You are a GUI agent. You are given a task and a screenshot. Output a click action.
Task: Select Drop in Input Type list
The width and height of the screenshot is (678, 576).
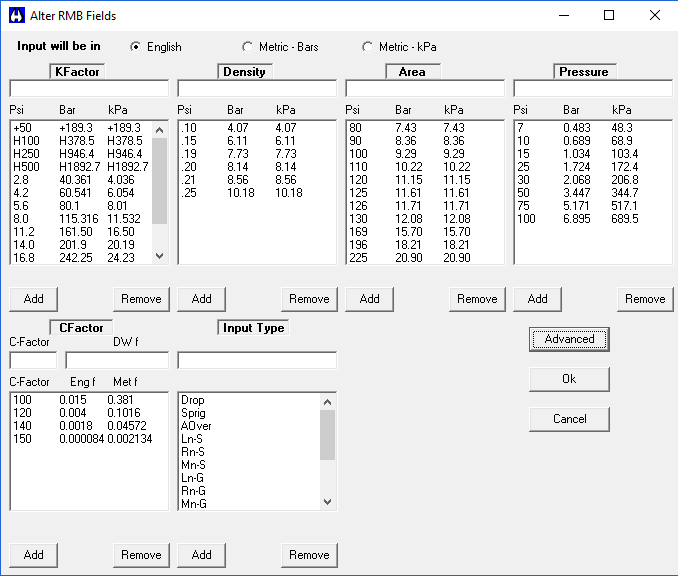click(x=249, y=400)
